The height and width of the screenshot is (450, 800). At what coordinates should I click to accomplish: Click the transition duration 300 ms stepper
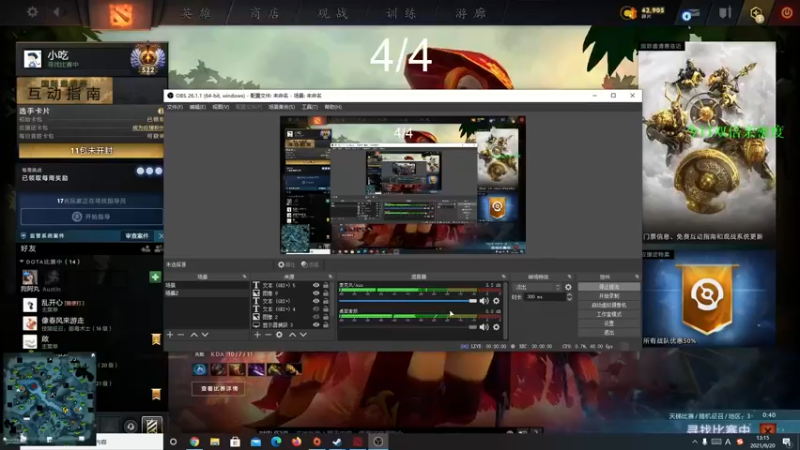569,297
